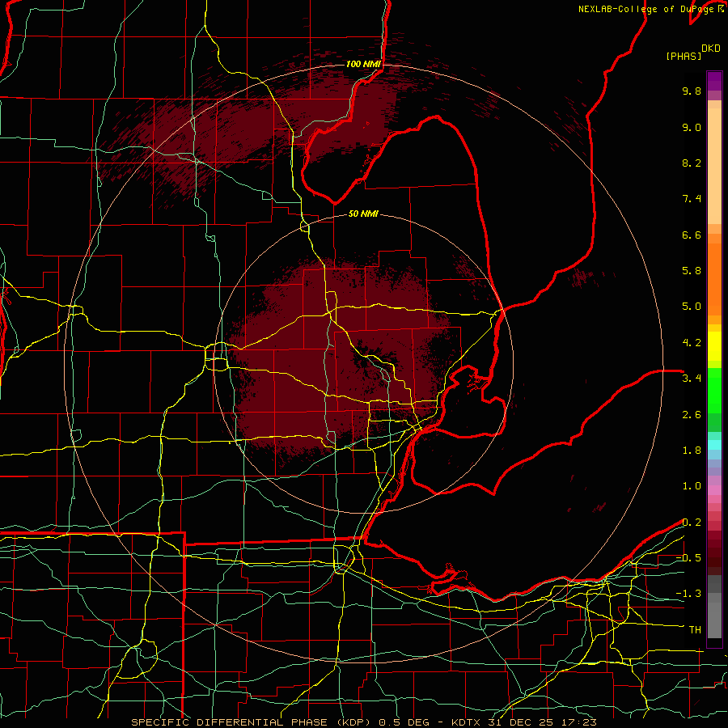Click the "-1.3" value on the color scale
This screenshot has height=728, width=728.
point(688,594)
